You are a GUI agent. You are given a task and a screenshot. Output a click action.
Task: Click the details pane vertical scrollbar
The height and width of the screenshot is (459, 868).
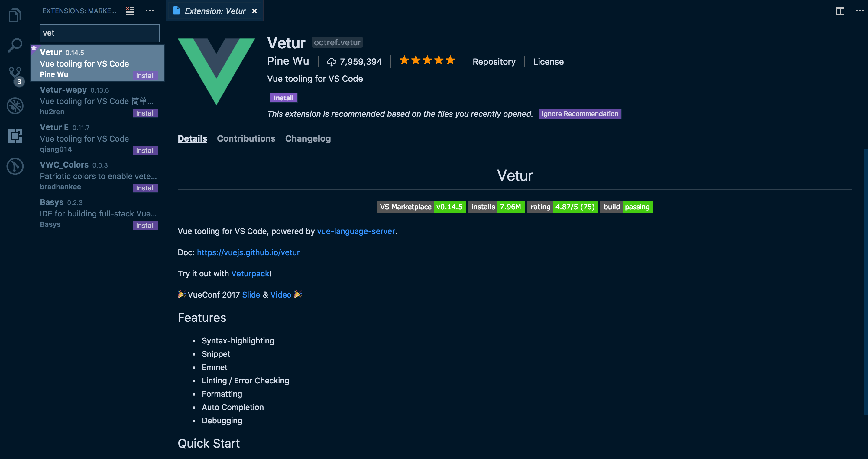point(865,282)
